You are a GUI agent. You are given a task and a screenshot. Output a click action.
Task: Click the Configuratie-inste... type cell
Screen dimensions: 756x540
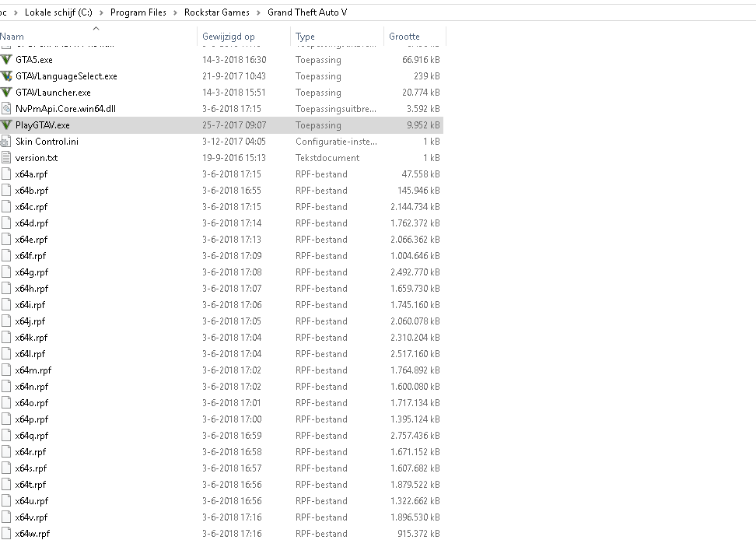click(337, 142)
